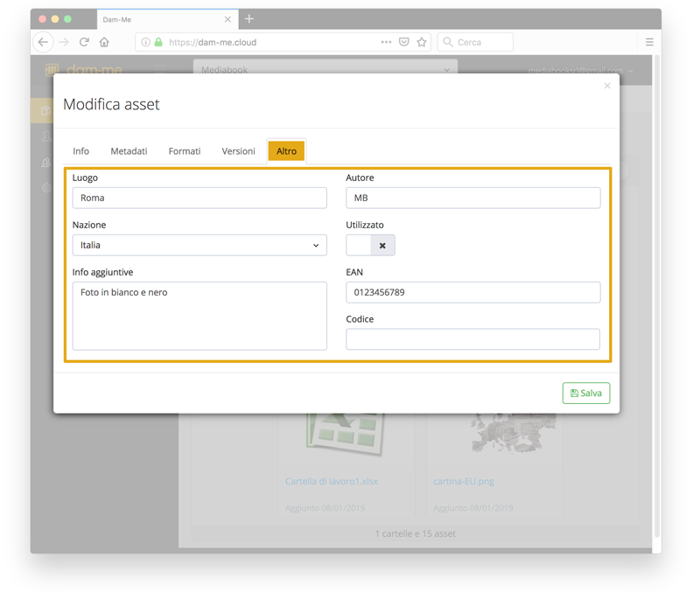Screen dimensions: 700x592
Task: Open a new browser tab
Action: point(249,18)
